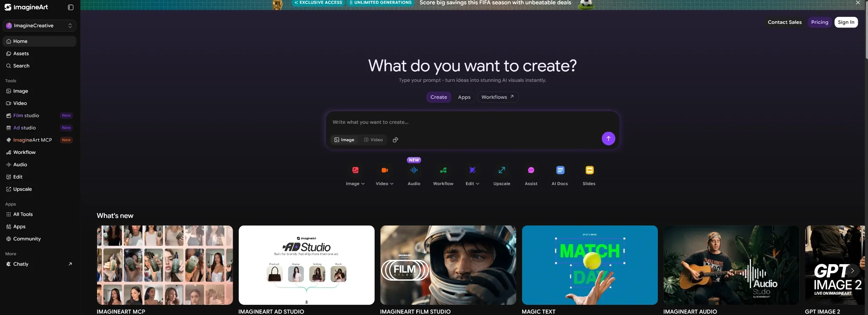Image resolution: width=868 pixels, height=315 pixels.
Task: Select Video tool in sidebar
Action: [39, 103]
